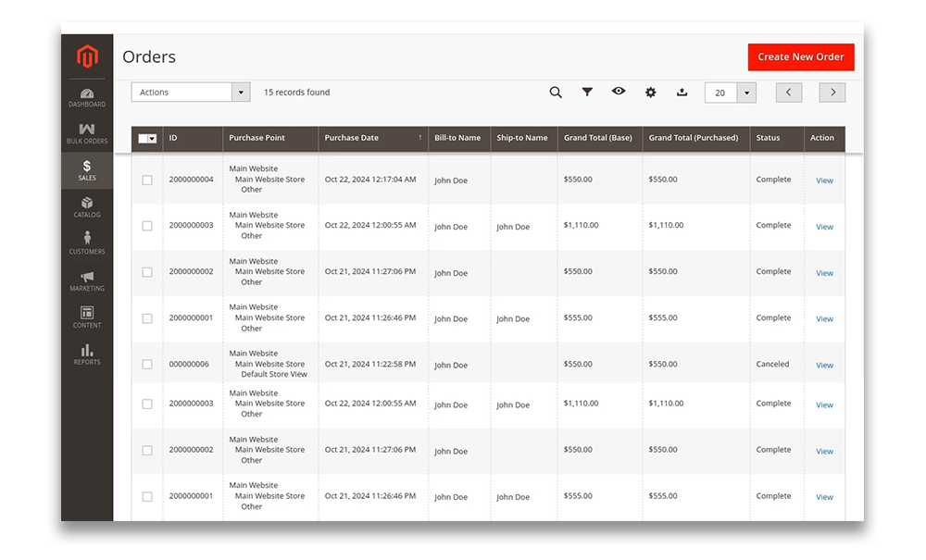Image resolution: width=926 pixels, height=560 pixels.
Task: Open the Filters funnel icon
Action: coord(587,92)
